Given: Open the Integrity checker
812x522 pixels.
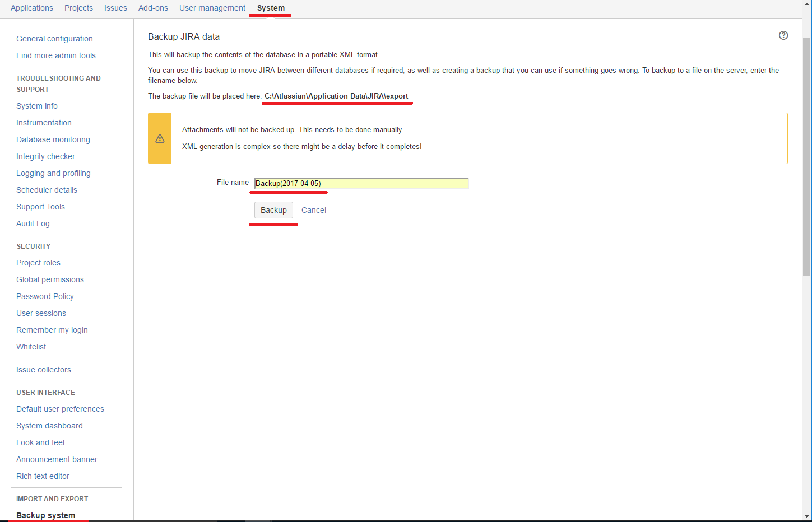Looking at the screenshot, I should tap(45, 156).
